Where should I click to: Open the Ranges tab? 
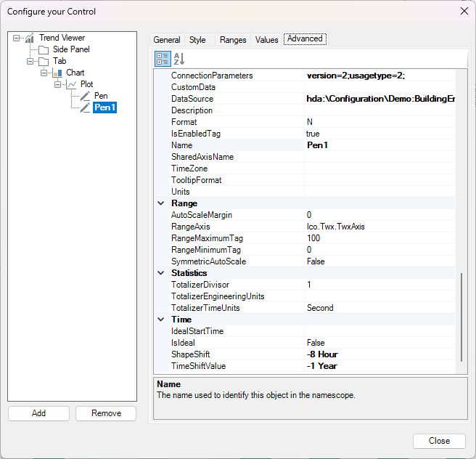[x=233, y=40]
